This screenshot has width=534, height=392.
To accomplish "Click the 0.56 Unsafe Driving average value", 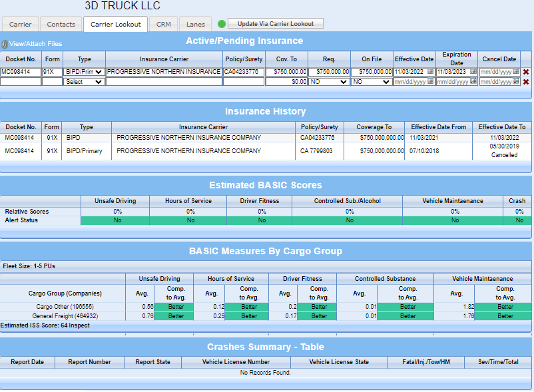I will click(x=148, y=307).
